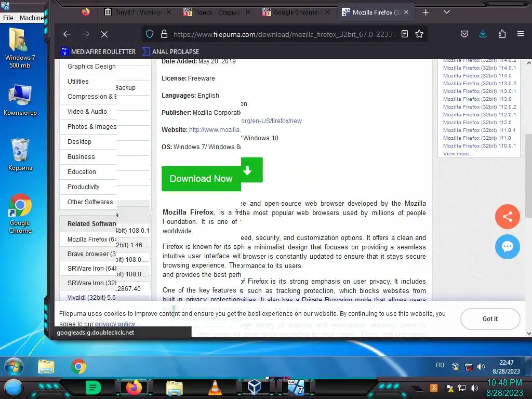Open the MEDIAFIRE ROULETTER bookmark

(98, 51)
